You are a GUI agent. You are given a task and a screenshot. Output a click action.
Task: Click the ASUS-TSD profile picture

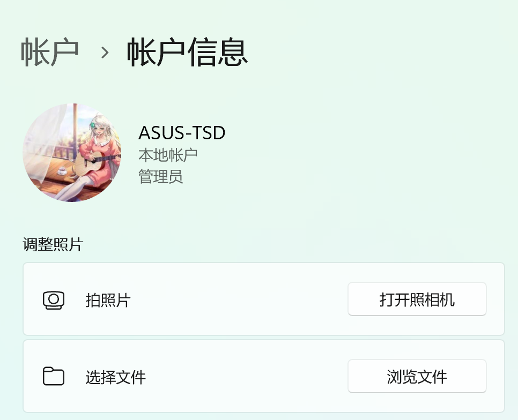coord(72,153)
